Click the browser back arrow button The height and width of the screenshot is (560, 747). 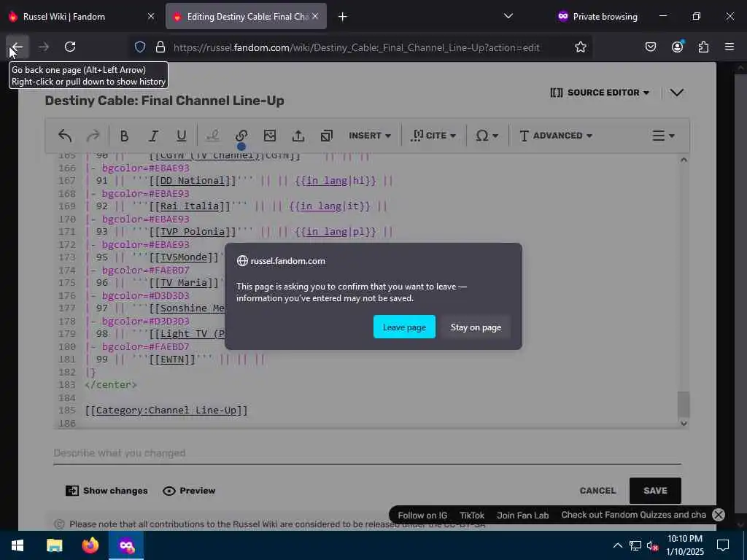pos(18,47)
